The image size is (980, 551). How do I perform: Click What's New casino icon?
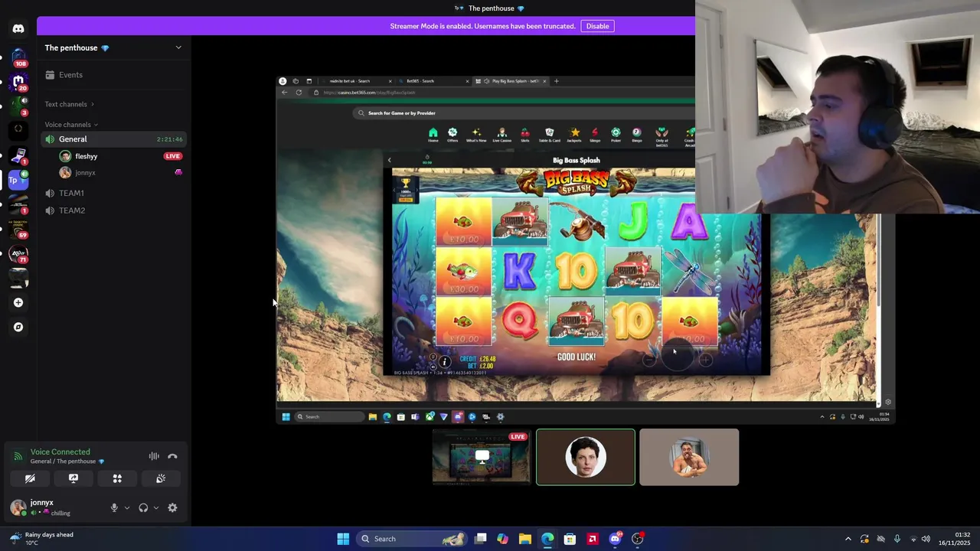[476, 135]
